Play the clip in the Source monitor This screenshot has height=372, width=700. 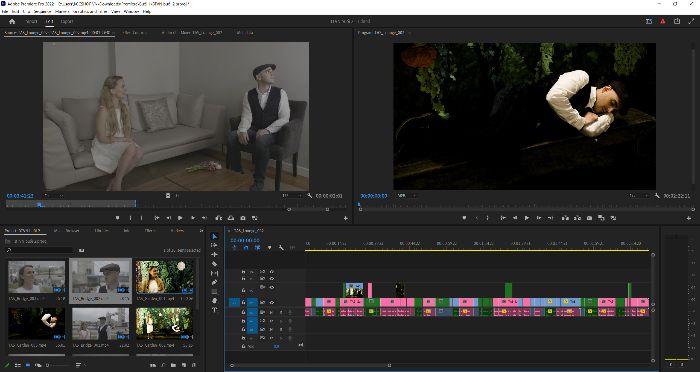(x=180, y=218)
